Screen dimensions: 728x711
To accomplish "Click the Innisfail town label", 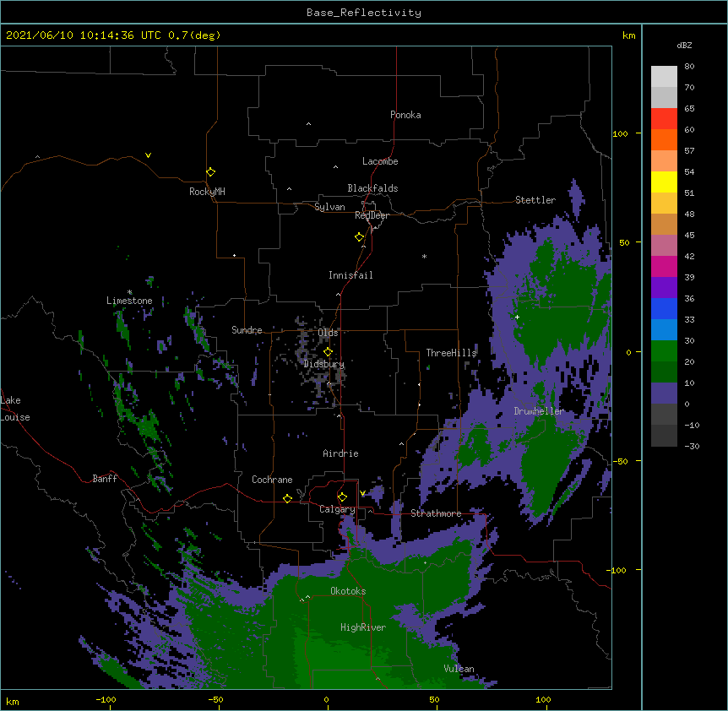I will click(x=350, y=275).
